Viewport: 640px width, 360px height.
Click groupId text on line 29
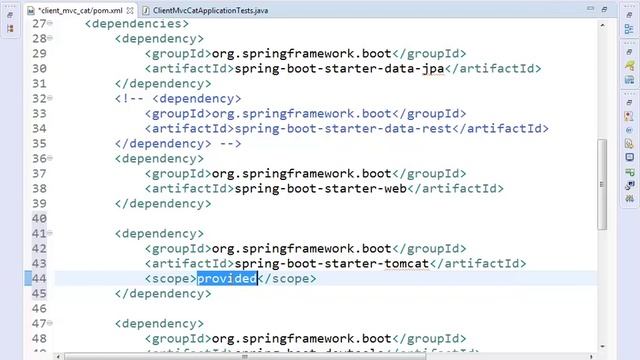point(302,53)
